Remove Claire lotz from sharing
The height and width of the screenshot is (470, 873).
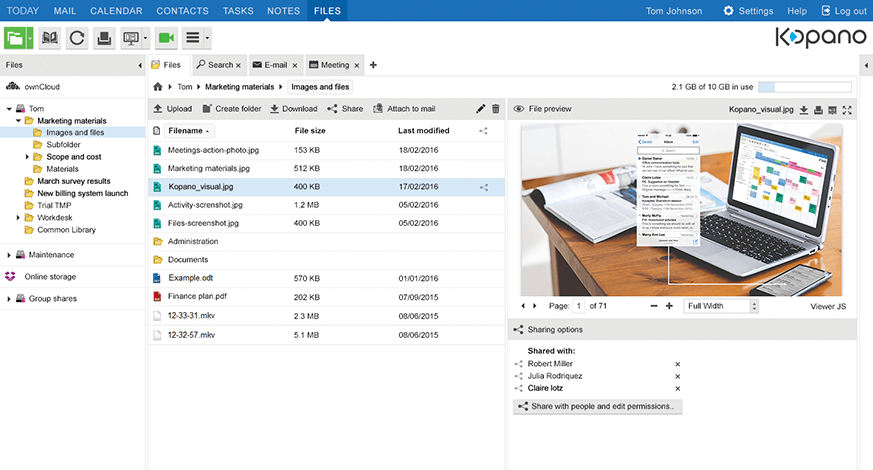(x=678, y=389)
